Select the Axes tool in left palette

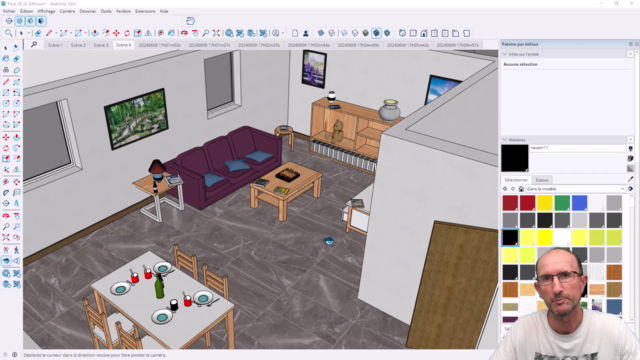pyautogui.click(x=6, y=169)
